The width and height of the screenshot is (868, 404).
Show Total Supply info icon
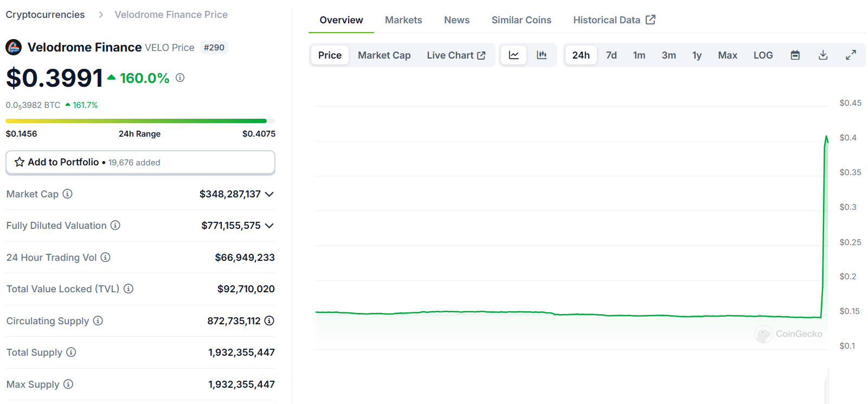[x=71, y=352]
